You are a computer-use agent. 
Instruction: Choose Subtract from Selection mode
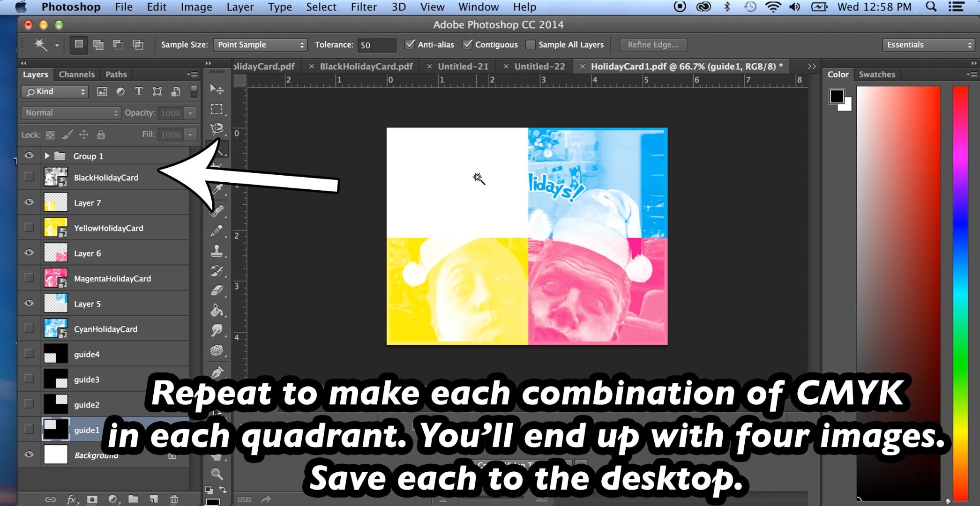(x=118, y=45)
